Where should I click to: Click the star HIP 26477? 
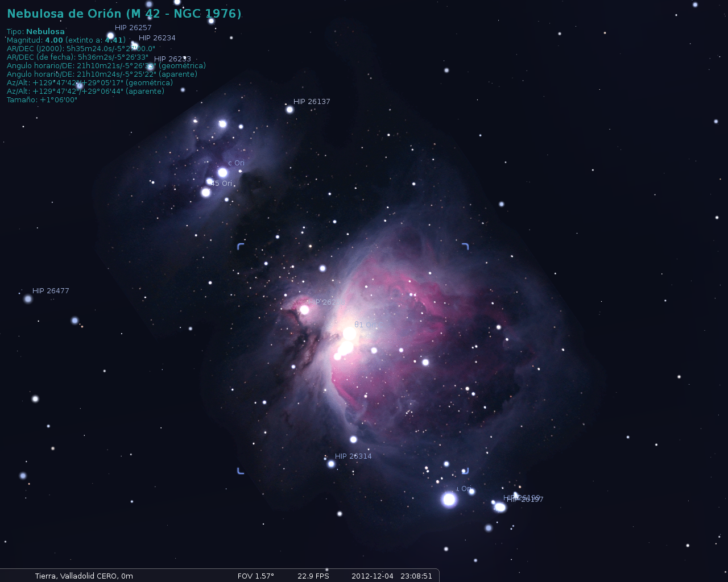tap(28, 299)
